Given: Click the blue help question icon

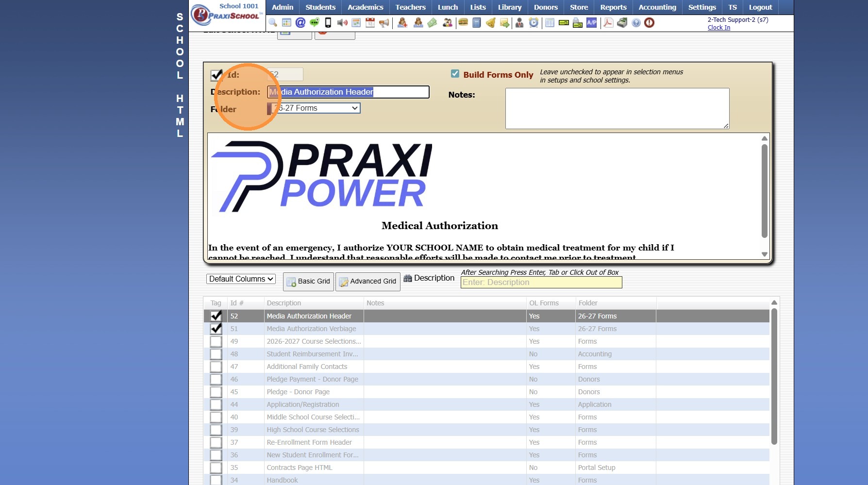Looking at the screenshot, I should click(636, 23).
